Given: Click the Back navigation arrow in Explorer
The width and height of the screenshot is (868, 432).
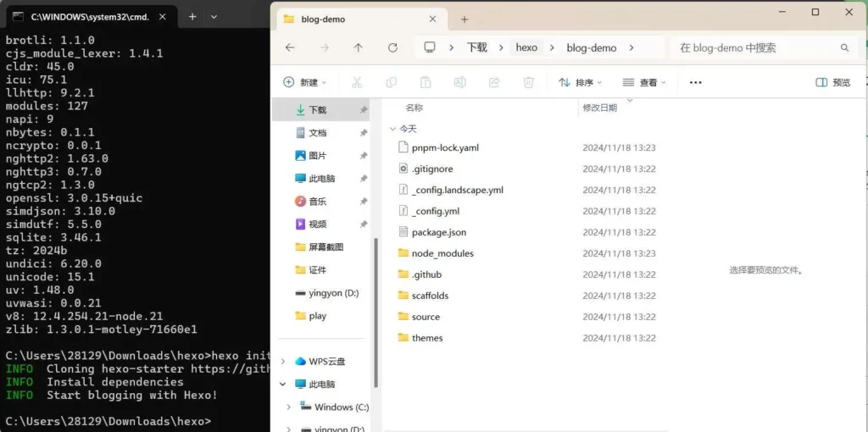Looking at the screenshot, I should click(290, 47).
